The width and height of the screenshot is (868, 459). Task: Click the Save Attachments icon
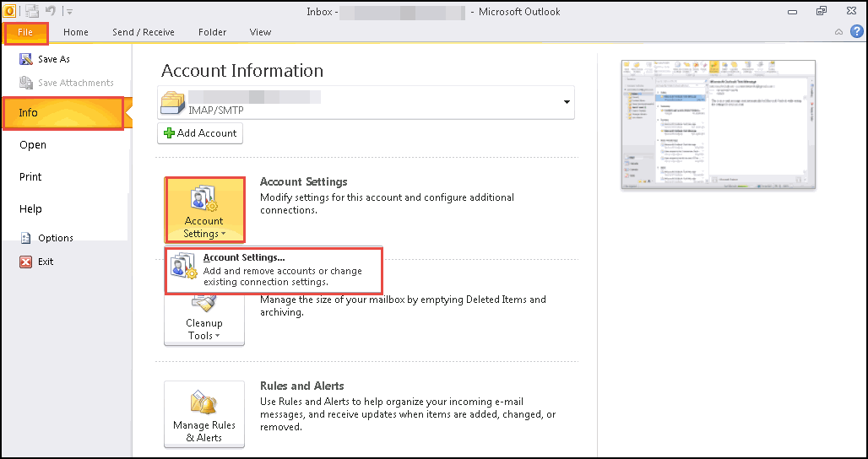coord(26,83)
